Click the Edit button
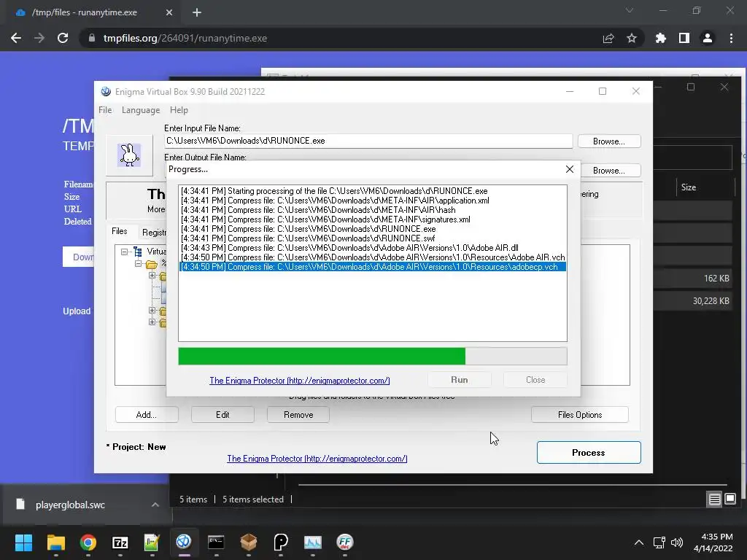The image size is (747, 560). (x=222, y=415)
